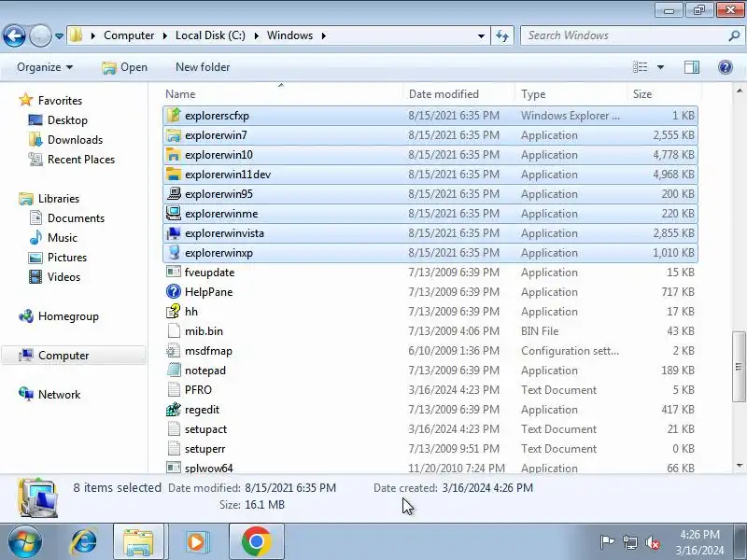Sort by the Name column header
This screenshot has height=560, width=747.
click(180, 94)
